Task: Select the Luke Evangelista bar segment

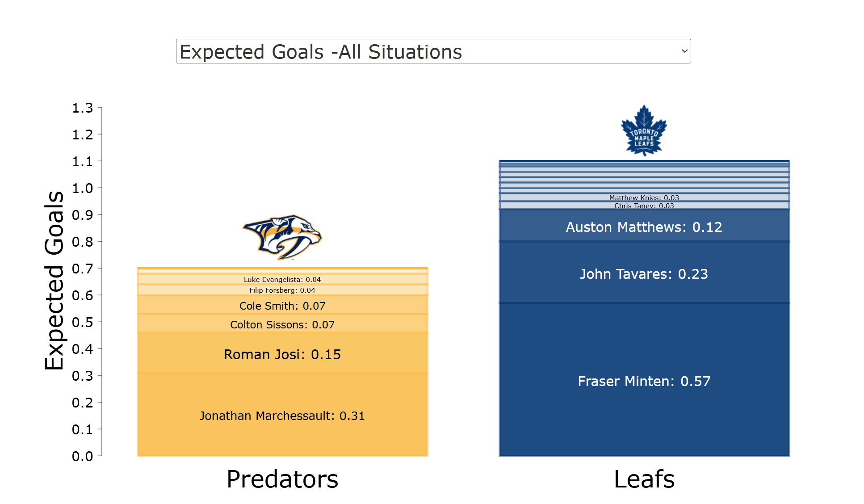Action: pos(282,279)
